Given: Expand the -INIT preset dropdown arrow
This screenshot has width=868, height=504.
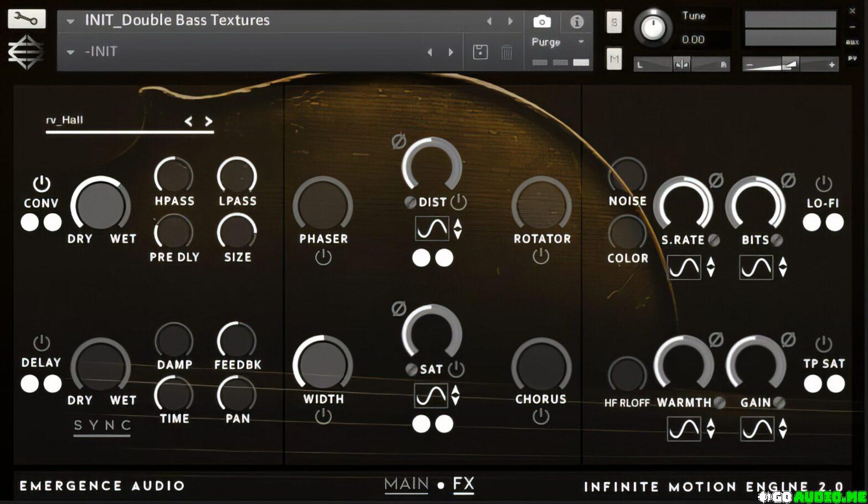Looking at the screenshot, I should point(70,52).
